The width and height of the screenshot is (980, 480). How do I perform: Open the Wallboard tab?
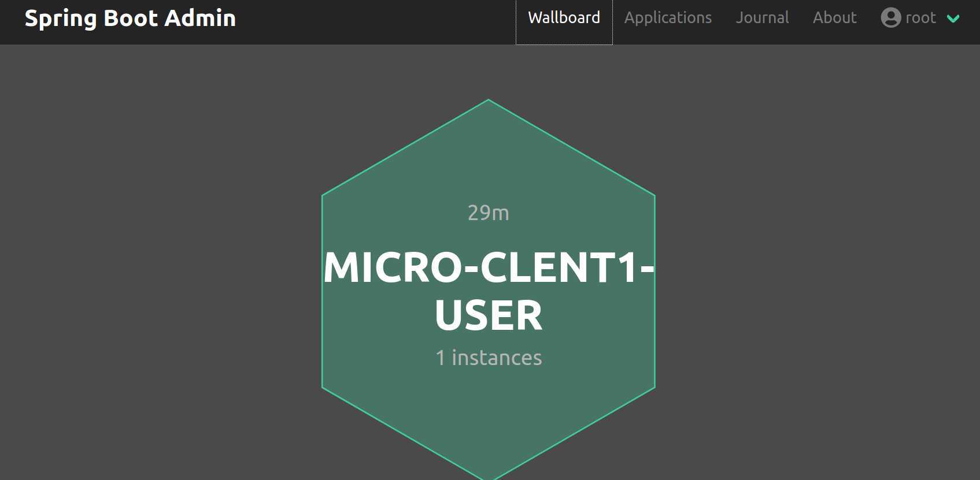[564, 18]
